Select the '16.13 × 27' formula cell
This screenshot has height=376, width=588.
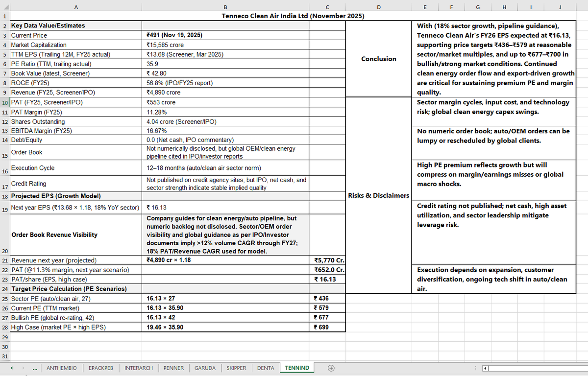[x=225, y=298]
